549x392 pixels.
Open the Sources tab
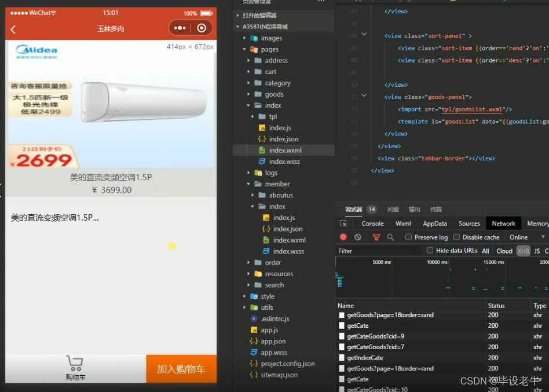[469, 224]
